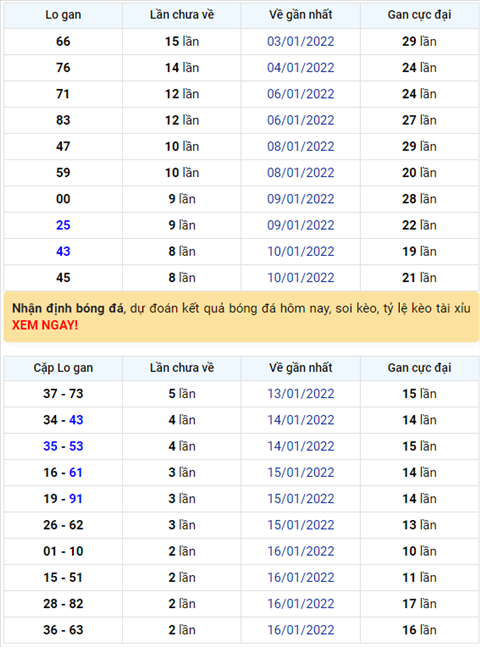Open the 03/01/2022 date link
This screenshot has height=647, width=480.
click(x=300, y=41)
